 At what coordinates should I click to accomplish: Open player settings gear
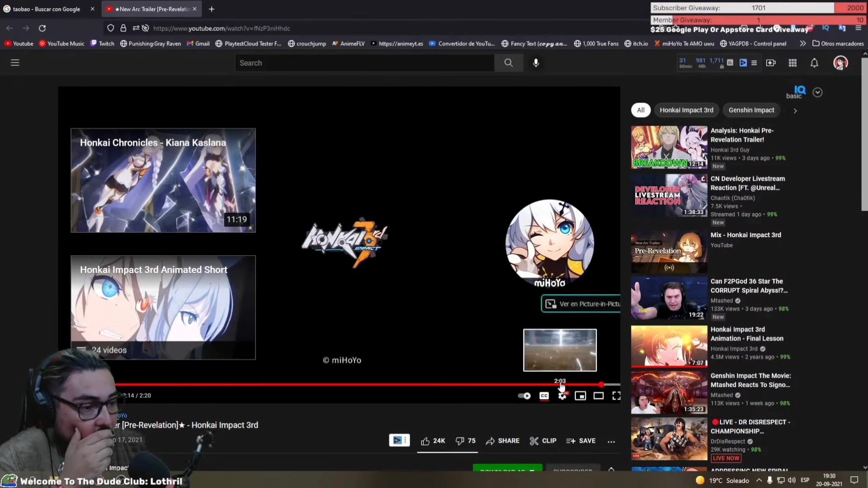coord(562,396)
